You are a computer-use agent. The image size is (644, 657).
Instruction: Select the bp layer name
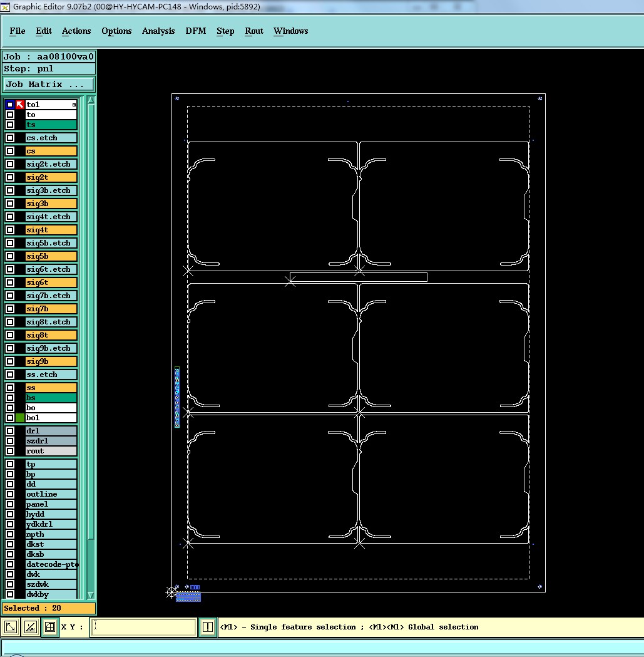(51, 474)
